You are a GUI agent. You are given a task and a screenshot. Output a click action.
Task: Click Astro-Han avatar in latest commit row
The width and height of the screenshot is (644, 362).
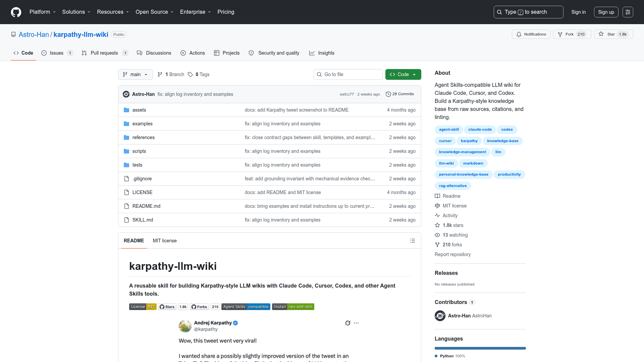pos(126,94)
